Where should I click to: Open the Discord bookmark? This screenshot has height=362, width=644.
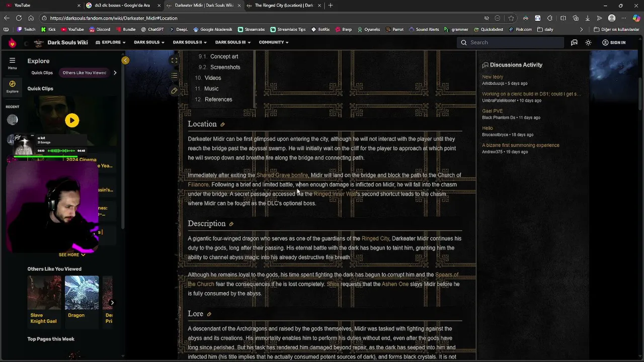pyautogui.click(x=100, y=30)
